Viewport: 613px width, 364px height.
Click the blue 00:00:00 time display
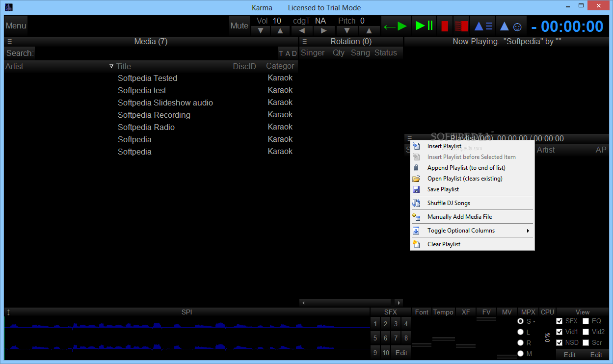pyautogui.click(x=572, y=26)
